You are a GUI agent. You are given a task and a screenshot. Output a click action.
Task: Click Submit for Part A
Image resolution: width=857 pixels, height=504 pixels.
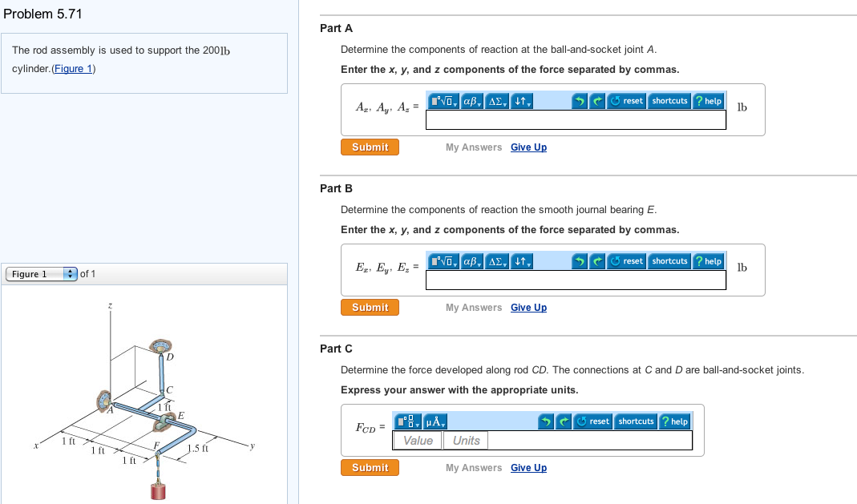(x=370, y=147)
